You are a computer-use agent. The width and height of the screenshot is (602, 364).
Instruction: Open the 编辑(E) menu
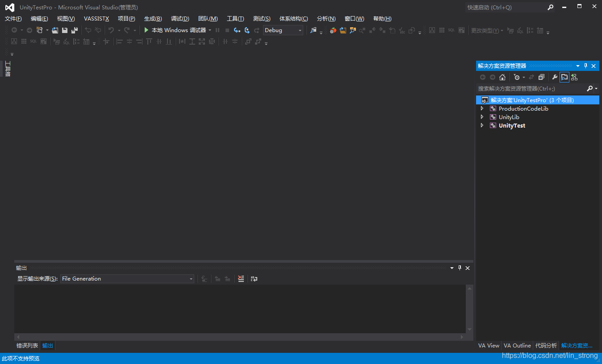click(39, 19)
